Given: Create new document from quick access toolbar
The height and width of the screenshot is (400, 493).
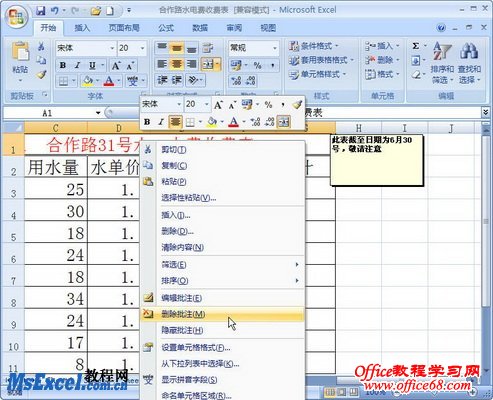Looking at the screenshot, I should point(110,11).
